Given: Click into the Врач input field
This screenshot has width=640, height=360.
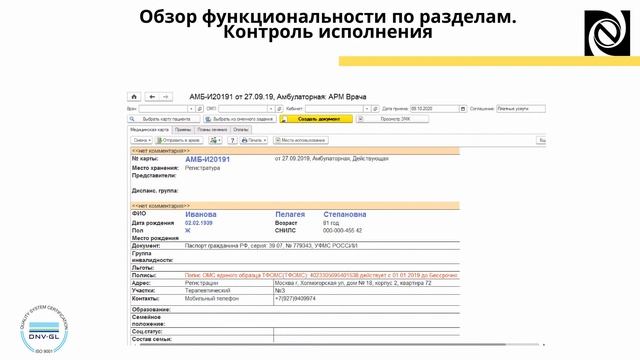Looking at the screenshot, I should (x=163, y=109).
